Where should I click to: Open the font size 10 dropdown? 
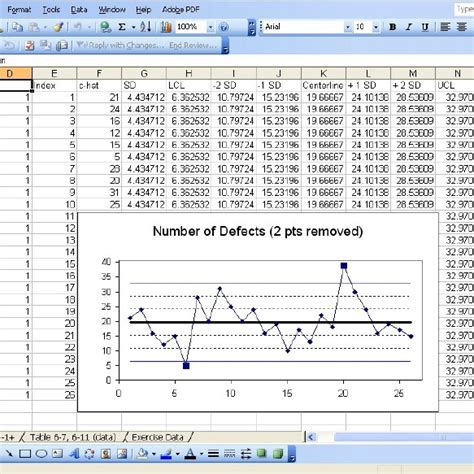tap(376, 27)
